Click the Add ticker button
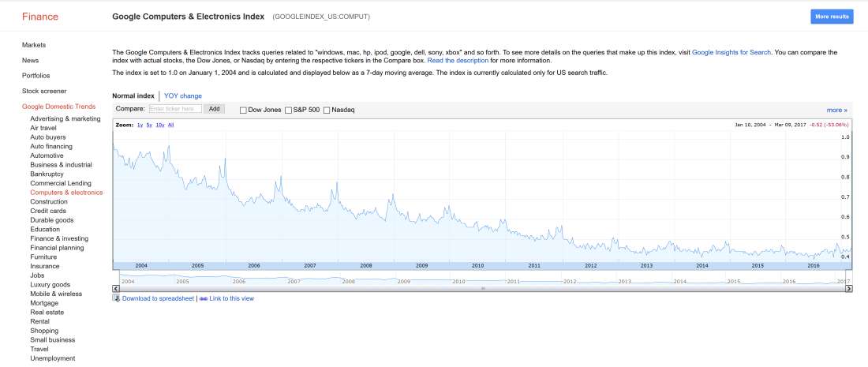Screen dimensions: 868x367 [x=214, y=109]
